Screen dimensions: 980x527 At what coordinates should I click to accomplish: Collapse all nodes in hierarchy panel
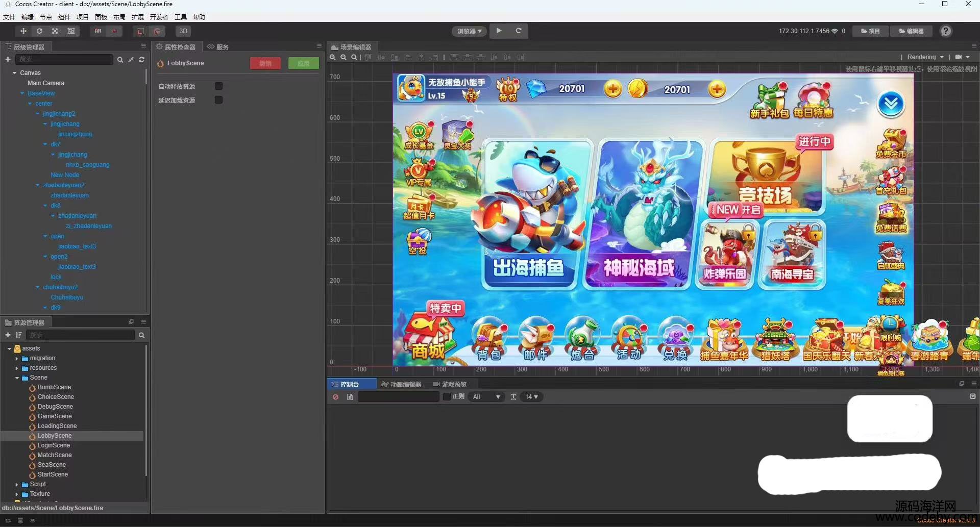pos(131,60)
